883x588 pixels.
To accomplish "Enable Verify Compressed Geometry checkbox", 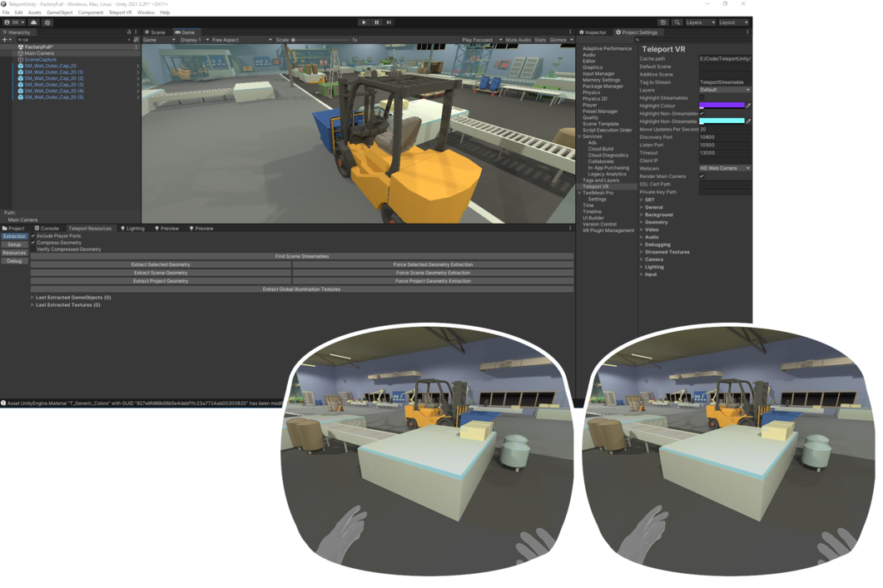I will (x=32, y=250).
